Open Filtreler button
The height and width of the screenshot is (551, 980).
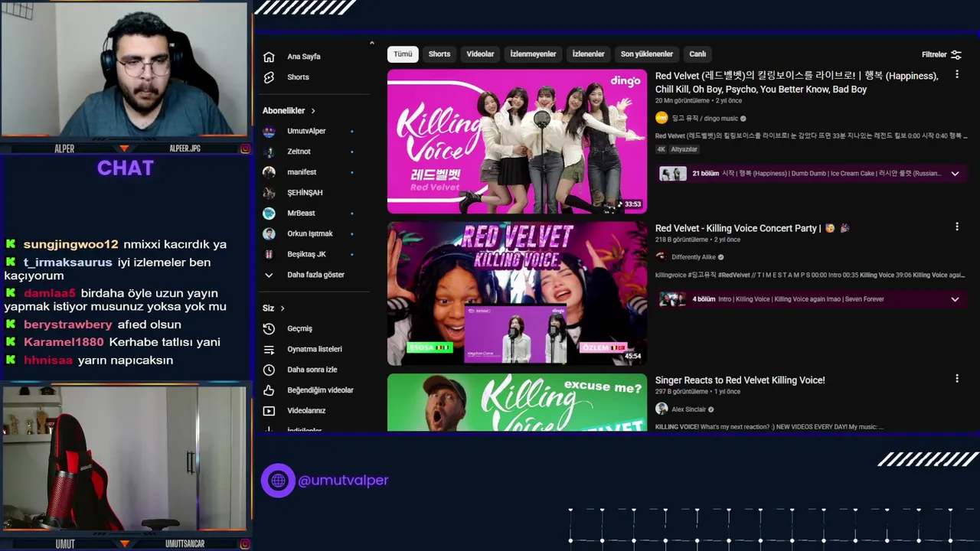click(x=941, y=54)
